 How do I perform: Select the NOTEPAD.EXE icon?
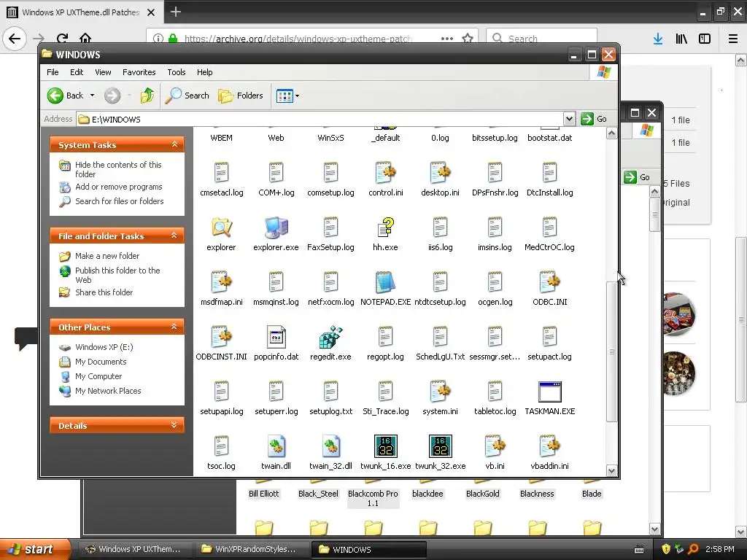pos(385,282)
